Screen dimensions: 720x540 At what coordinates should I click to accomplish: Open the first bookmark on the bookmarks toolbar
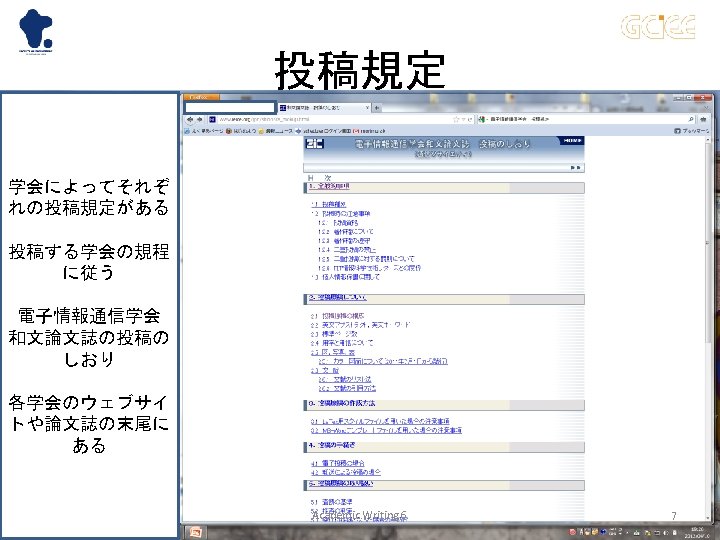(x=204, y=131)
